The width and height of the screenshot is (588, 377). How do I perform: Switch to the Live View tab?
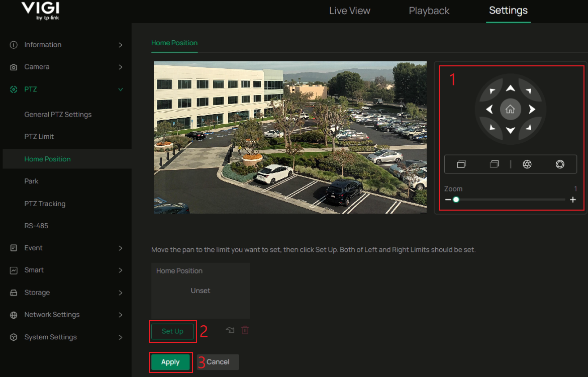click(349, 11)
